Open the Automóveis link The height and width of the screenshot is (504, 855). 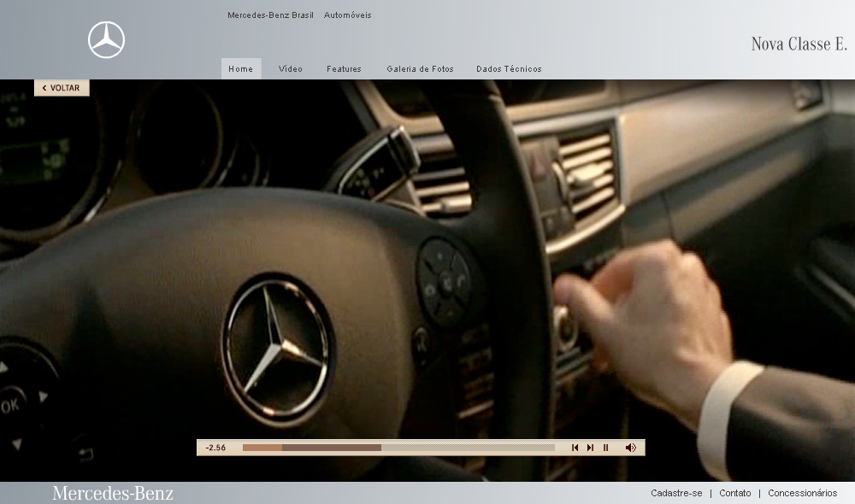(348, 15)
